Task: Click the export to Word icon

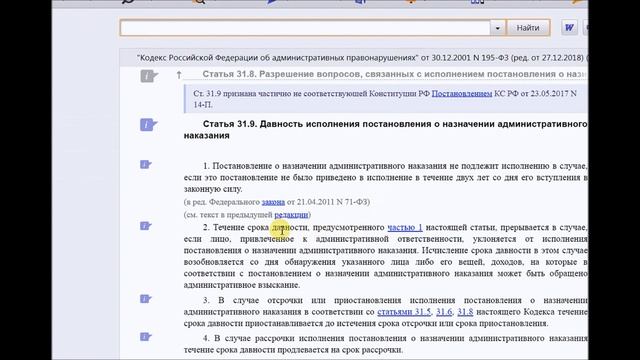Action: point(569,28)
